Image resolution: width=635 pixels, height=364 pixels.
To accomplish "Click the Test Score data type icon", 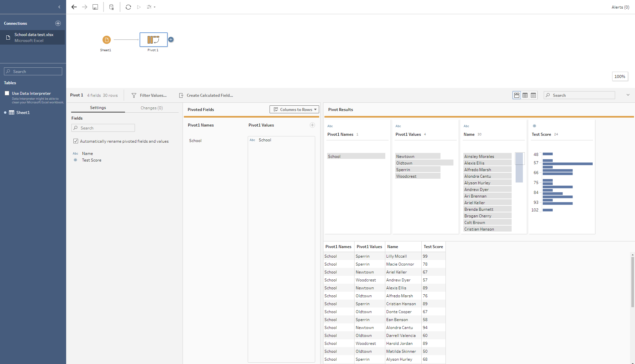I will pyautogui.click(x=534, y=126).
